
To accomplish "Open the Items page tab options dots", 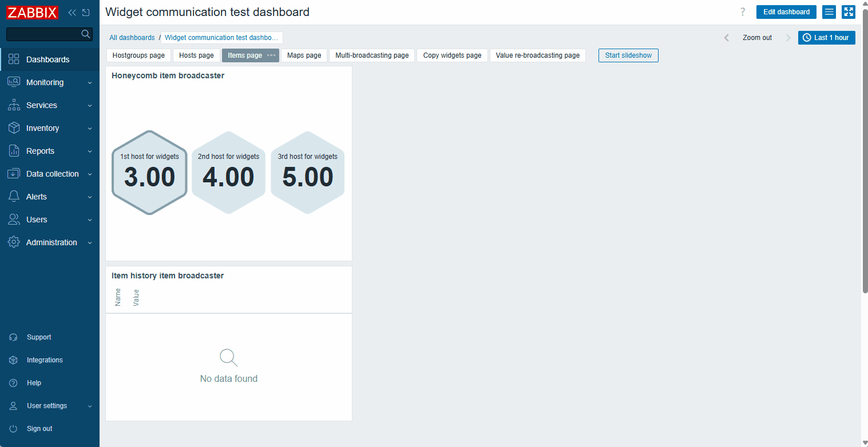I will (271, 55).
